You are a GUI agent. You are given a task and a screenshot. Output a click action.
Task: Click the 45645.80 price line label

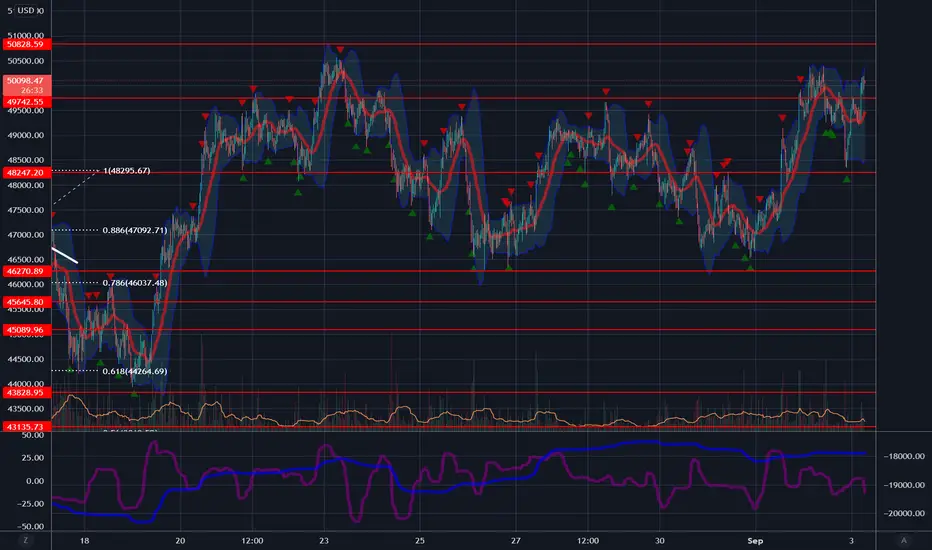27,302
